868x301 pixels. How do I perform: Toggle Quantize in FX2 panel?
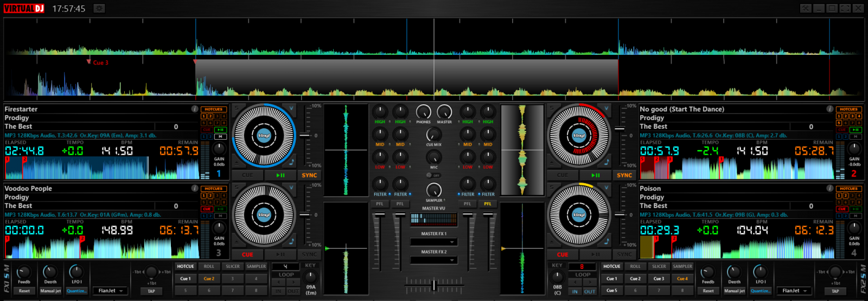click(760, 291)
